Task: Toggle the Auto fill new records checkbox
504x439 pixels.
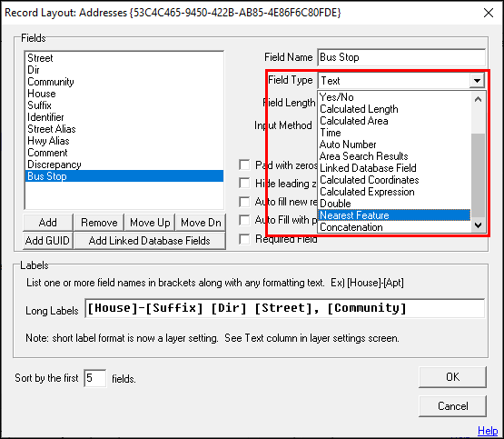Action: (x=244, y=202)
